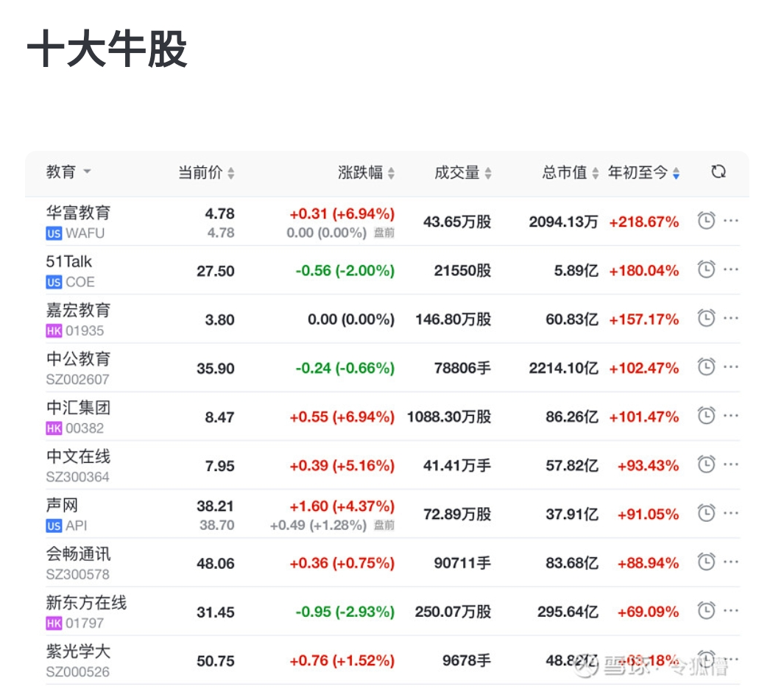Click the +180.04% year-to-date value
The image size is (784, 700).
pyautogui.click(x=644, y=271)
